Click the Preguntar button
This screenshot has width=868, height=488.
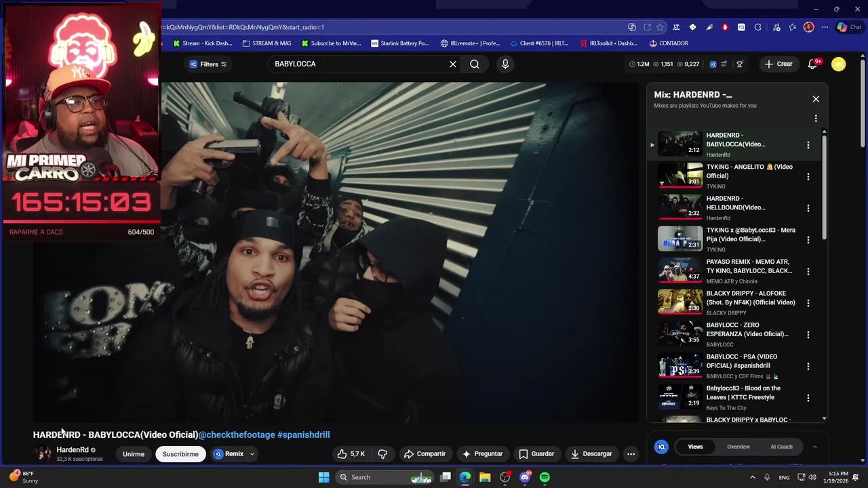pyautogui.click(x=482, y=454)
